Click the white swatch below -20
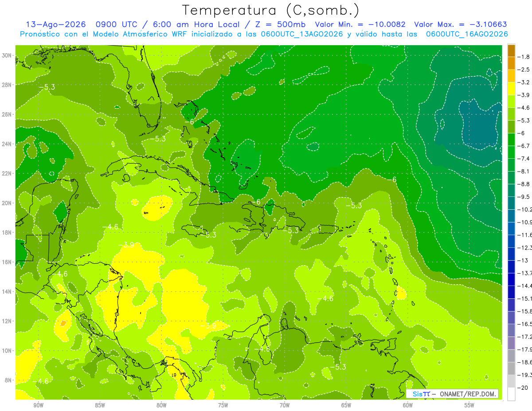The width and height of the screenshot is (532, 411). point(511,394)
